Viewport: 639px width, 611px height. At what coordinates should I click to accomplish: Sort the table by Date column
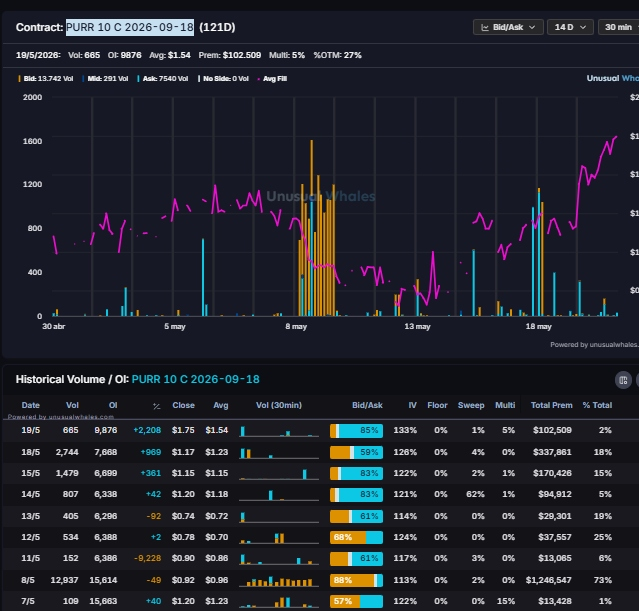pyautogui.click(x=31, y=405)
